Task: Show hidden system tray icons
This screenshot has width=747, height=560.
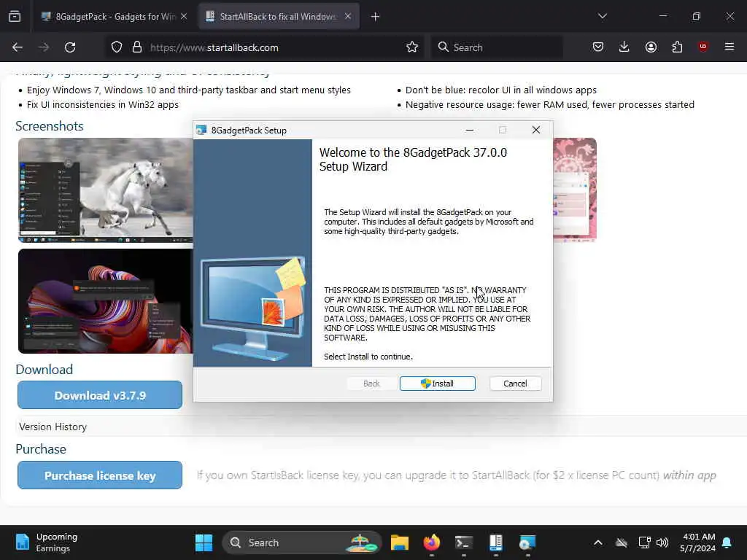Action: point(598,542)
